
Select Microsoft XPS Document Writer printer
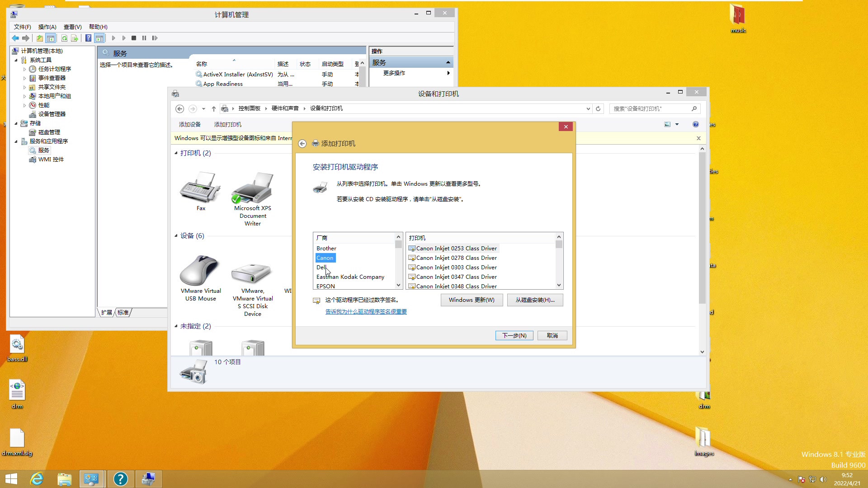(x=253, y=199)
